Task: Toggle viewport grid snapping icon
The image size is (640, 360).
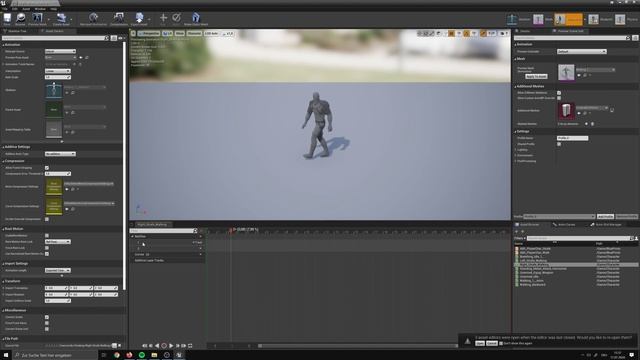Action: (451, 33)
